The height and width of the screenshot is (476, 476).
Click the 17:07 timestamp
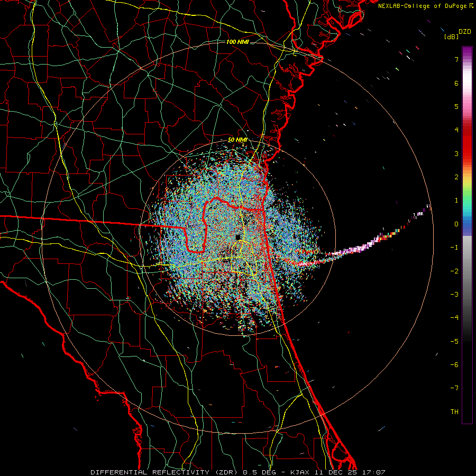tap(374, 472)
